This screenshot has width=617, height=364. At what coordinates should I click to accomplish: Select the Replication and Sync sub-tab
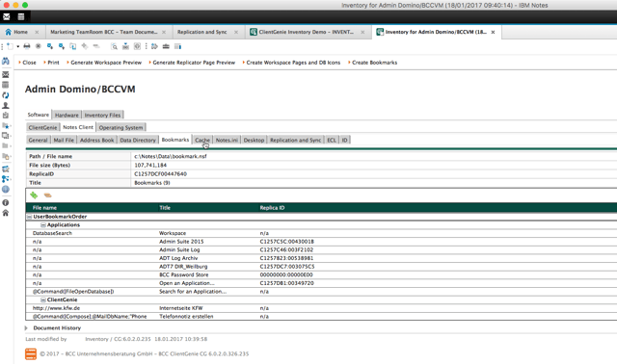pyautogui.click(x=296, y=140)
